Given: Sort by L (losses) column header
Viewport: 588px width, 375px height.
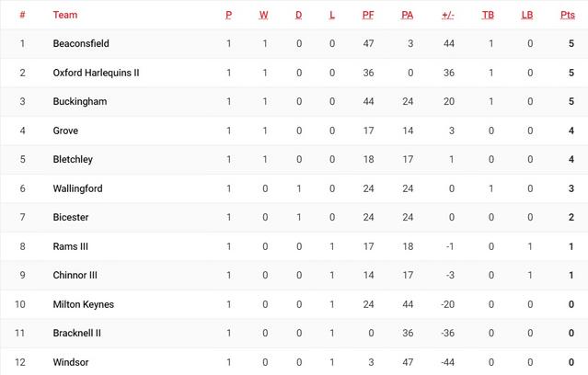Looking at the screenshot, I should click(x=332, y=15).
